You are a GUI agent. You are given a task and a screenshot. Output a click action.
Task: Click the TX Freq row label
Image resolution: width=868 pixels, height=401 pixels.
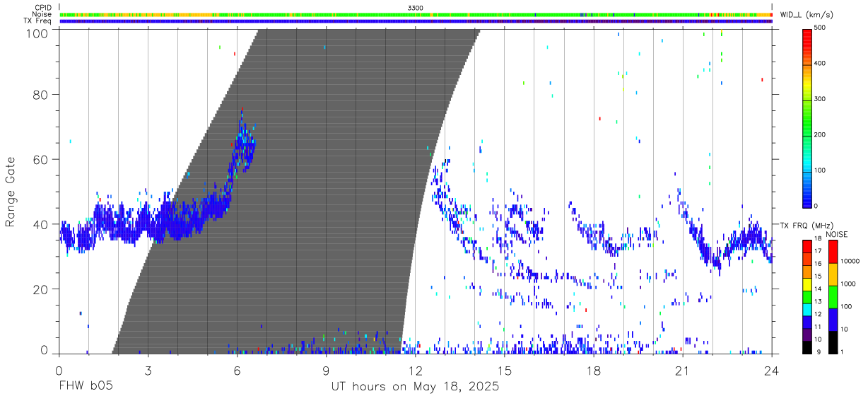point(38,21)
